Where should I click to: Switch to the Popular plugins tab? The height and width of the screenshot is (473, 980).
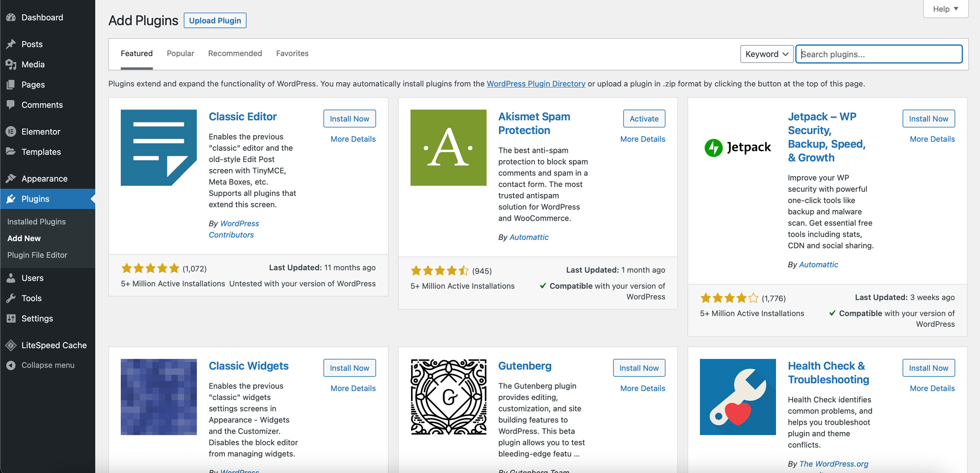(180, 53)
